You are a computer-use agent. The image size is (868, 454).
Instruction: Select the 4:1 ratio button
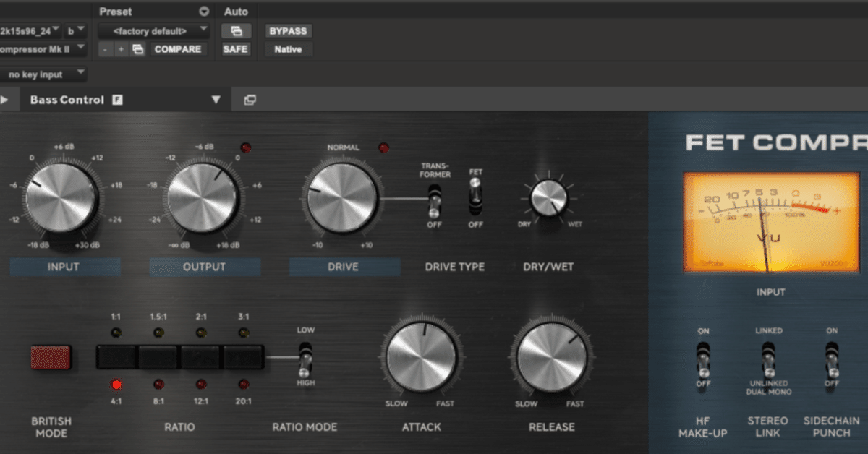click(116, 357)
